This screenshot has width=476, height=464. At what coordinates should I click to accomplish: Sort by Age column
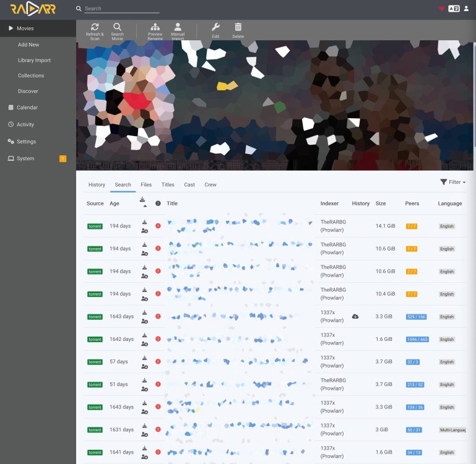114,204
